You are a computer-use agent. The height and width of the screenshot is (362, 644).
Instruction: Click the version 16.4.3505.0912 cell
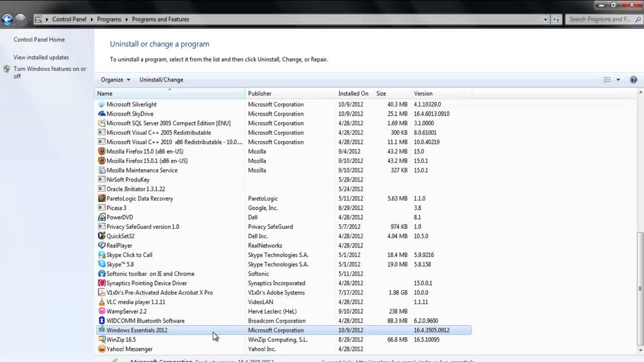click(432, 330)
